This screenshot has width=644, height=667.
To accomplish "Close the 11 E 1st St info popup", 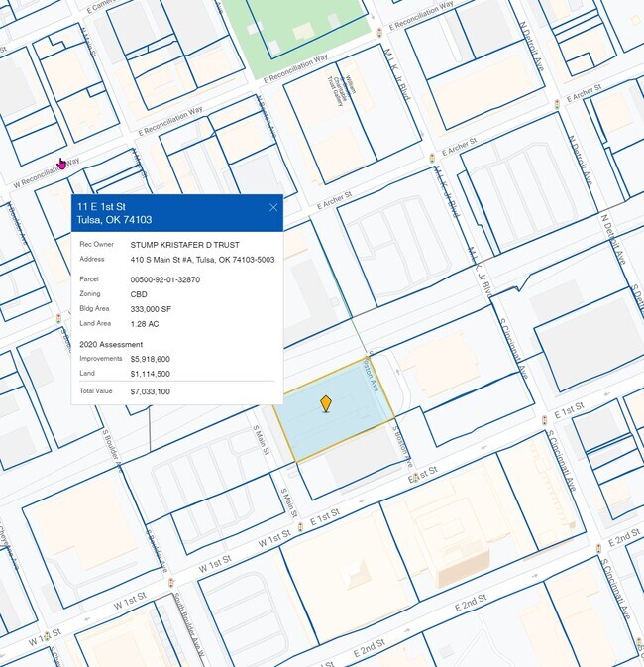I will coord(273,207).
